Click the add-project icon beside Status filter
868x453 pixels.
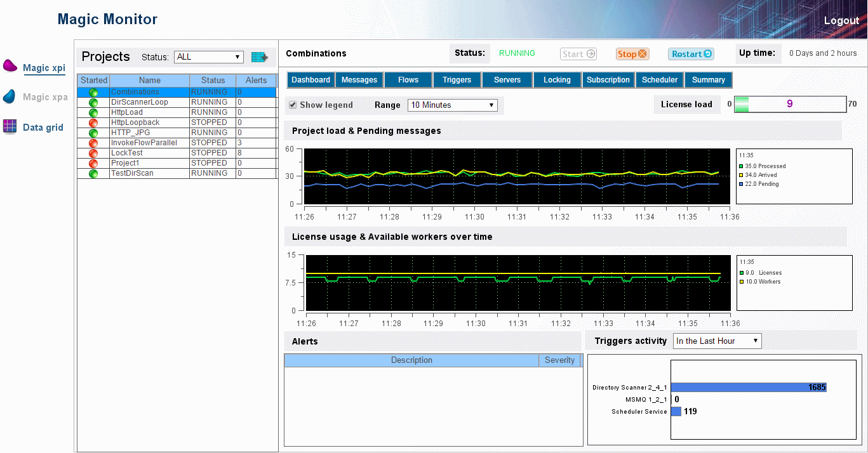pos(259,57)
